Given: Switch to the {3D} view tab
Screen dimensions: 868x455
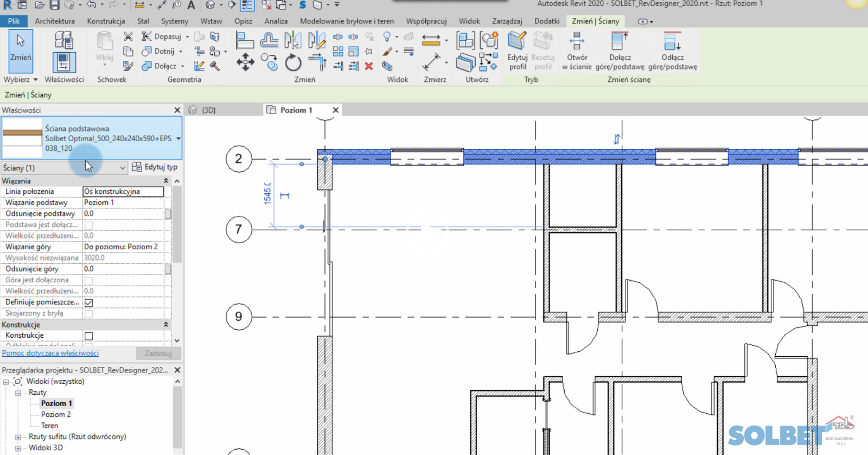Looking at the screenshot, I should (x=208, y=110).
